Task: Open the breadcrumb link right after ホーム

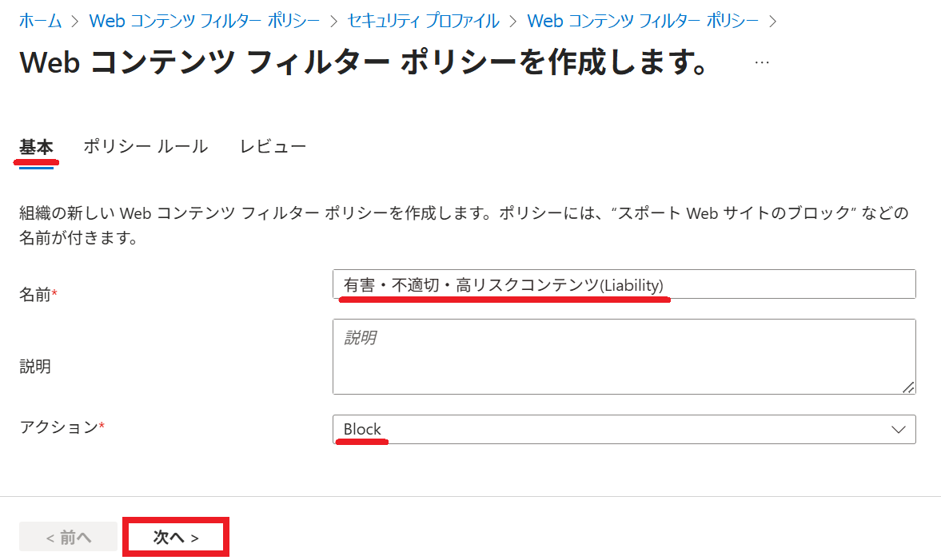Action: (204, 21)
